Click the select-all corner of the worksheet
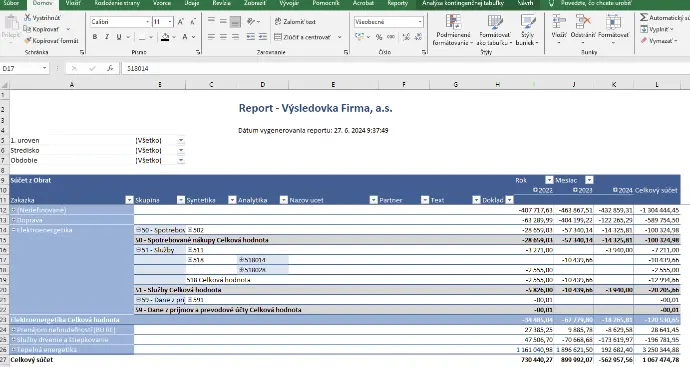Screen dimensions: 690x367 click(4, 84)
